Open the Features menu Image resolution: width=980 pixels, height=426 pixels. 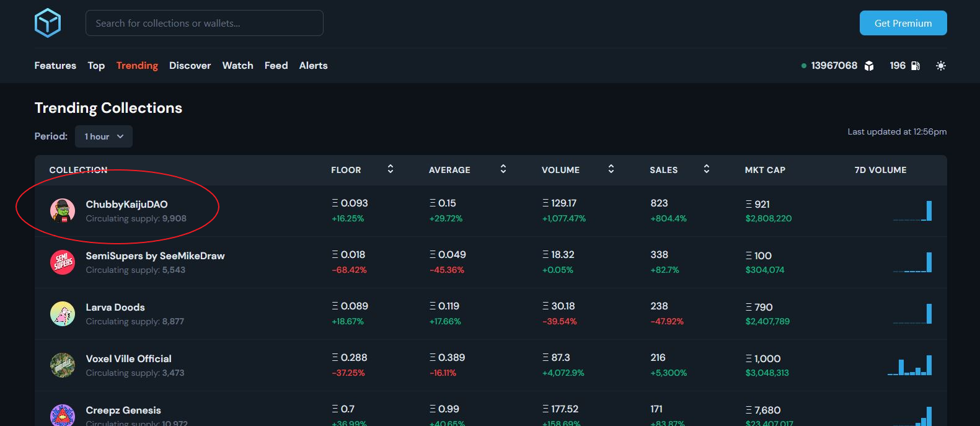point(55,66)
